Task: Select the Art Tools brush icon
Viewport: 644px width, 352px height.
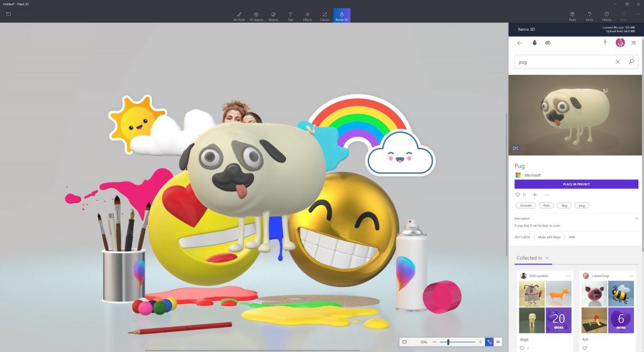Action: [x=239, y=14]
